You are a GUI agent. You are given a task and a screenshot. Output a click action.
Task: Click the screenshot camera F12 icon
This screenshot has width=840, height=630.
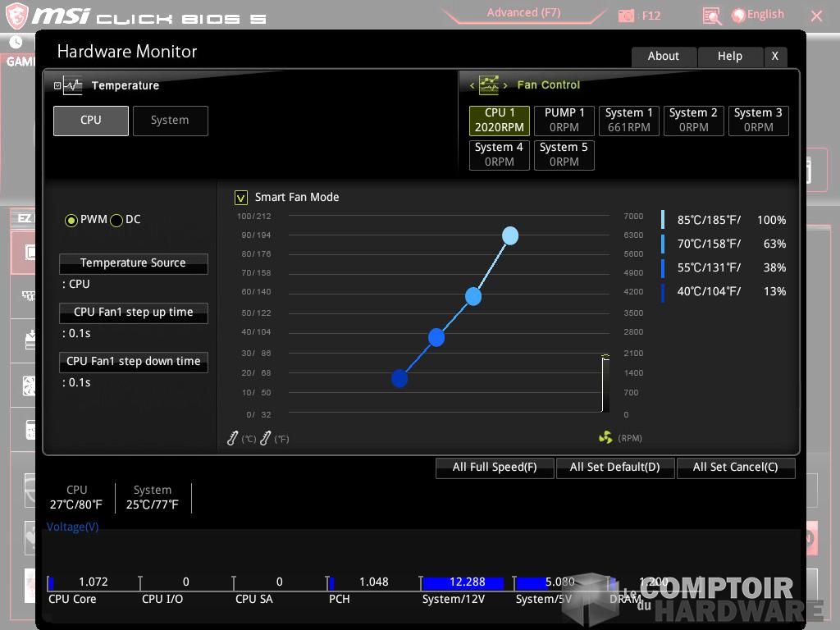click(627, 15)
